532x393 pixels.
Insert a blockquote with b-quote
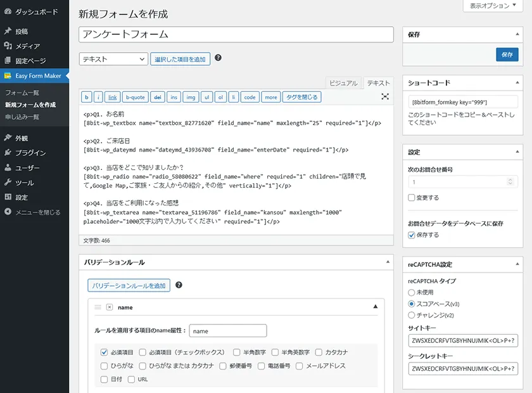(136, 97)
